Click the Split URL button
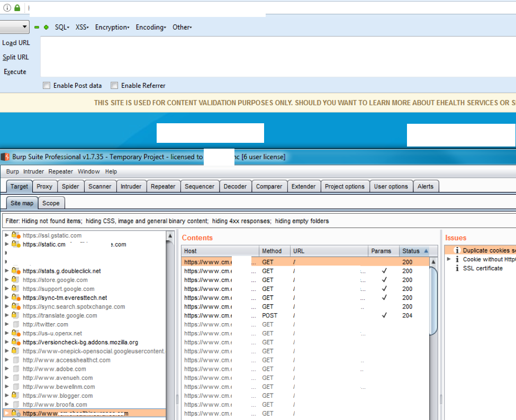The height and width of the screenshot is (420, 516). point(15,57)
